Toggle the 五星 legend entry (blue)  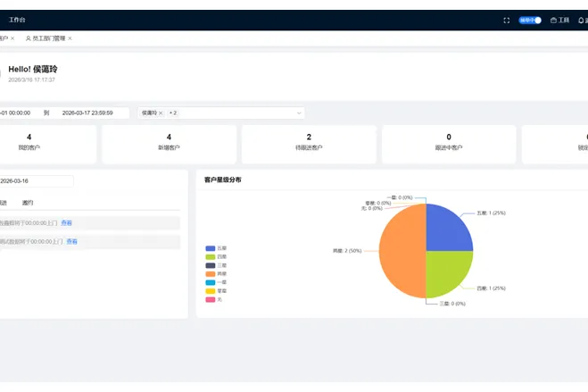(216, 248)
